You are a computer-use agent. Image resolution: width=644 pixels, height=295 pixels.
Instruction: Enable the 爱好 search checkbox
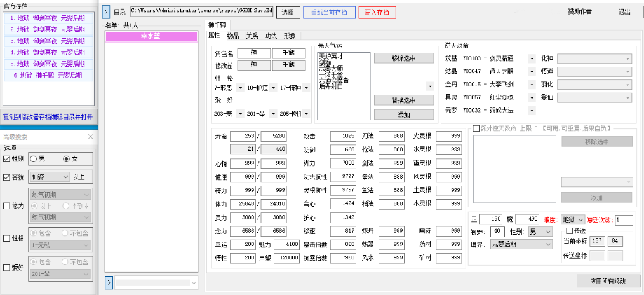pyautogui.click(x=6, y=268)
